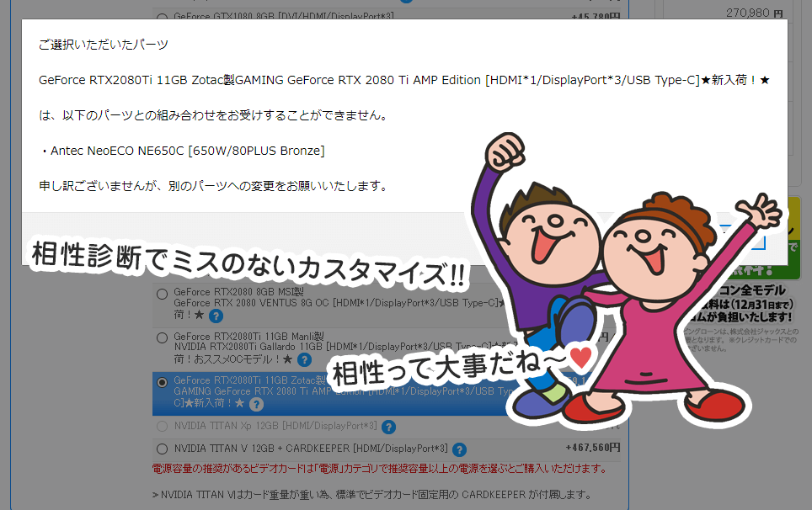Open help icon on highlighted Zotac RTX2080Ti row
812x510 pixels.
(x=257, y=404)
